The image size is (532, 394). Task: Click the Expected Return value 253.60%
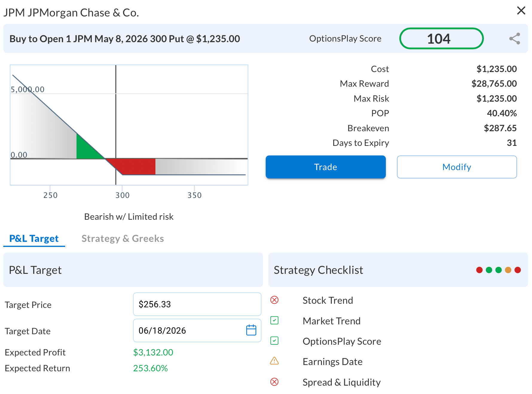point(150,368)
